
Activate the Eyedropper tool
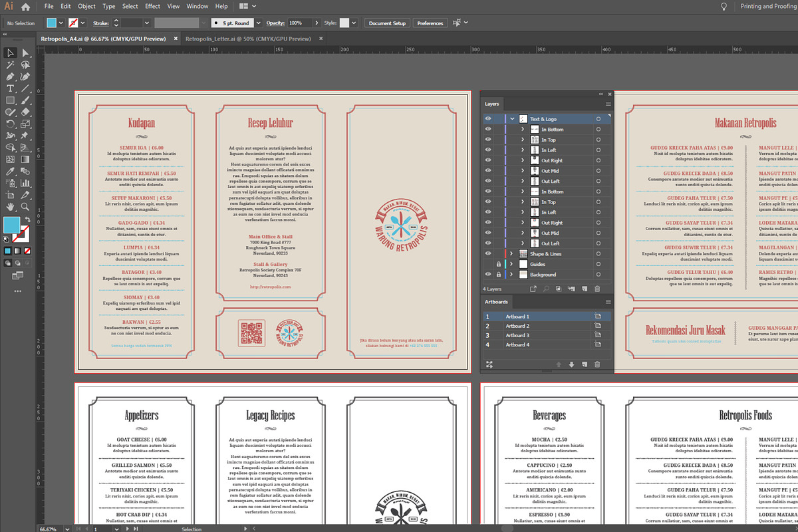point(11,171)
